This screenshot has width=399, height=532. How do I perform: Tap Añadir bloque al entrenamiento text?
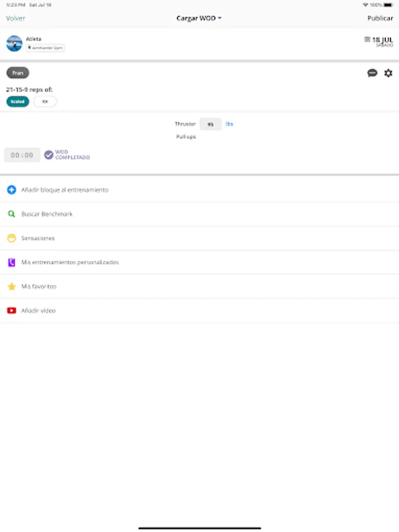pyautogui.click(x=65, y=190)
